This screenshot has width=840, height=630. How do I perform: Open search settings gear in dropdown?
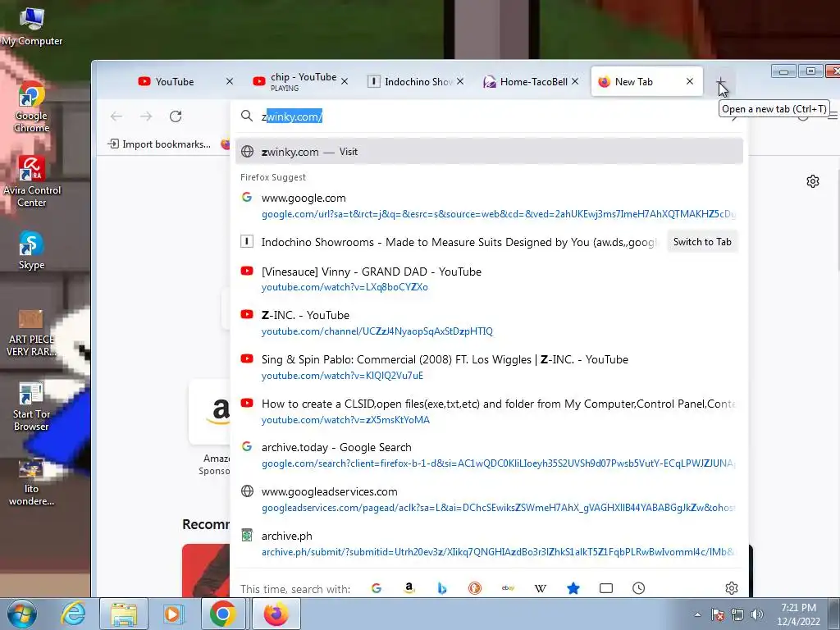coord(731,588)
